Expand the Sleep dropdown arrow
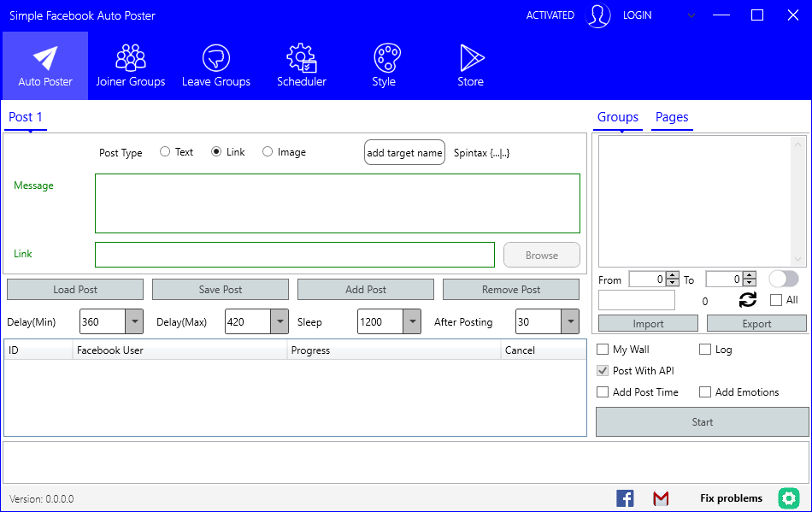 coord(412,321)
